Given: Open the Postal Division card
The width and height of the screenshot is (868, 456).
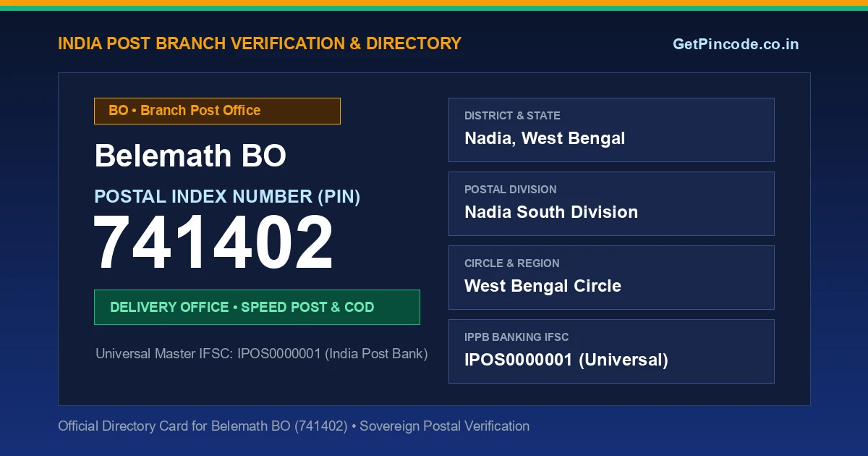Looking at the screenshot, I should coord(611,203).
